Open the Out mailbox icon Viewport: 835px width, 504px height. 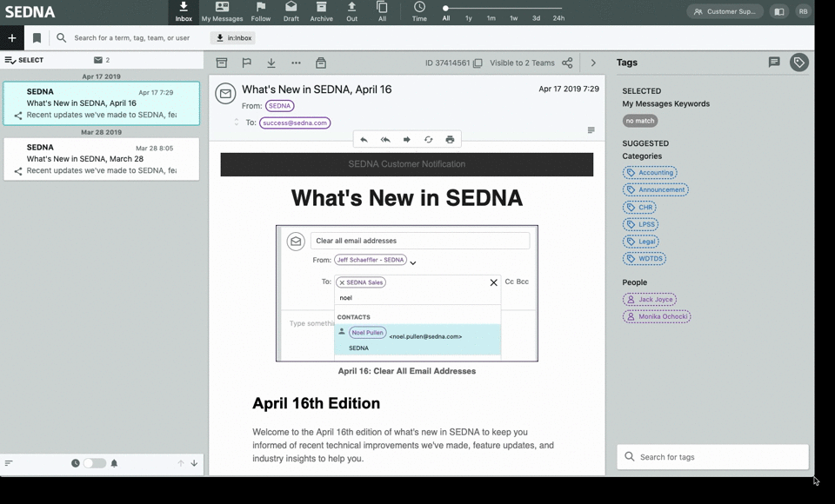[351, 12]
